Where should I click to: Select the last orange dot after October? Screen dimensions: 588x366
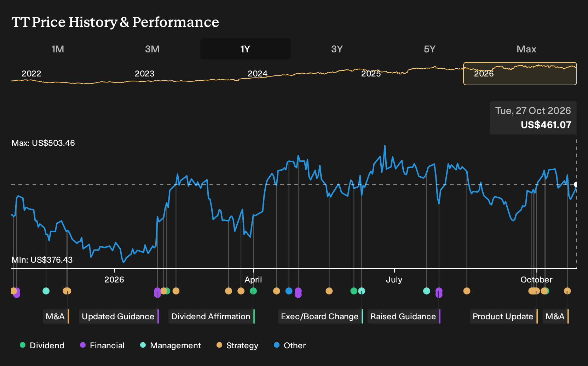[x=567, y=291]
